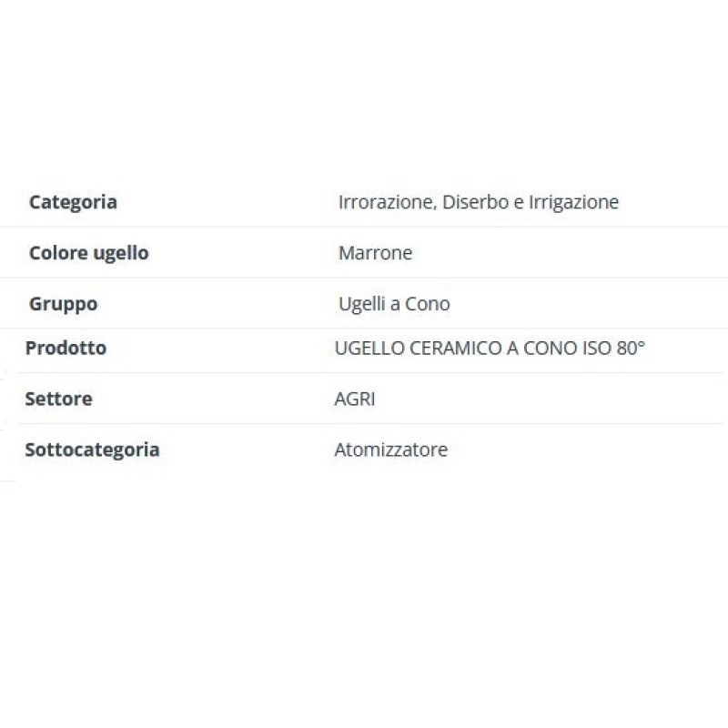Image resolution: width=728 pixels, height=728 pixels.
Task: Select the Gruppo row label
Action: point(63,304)
